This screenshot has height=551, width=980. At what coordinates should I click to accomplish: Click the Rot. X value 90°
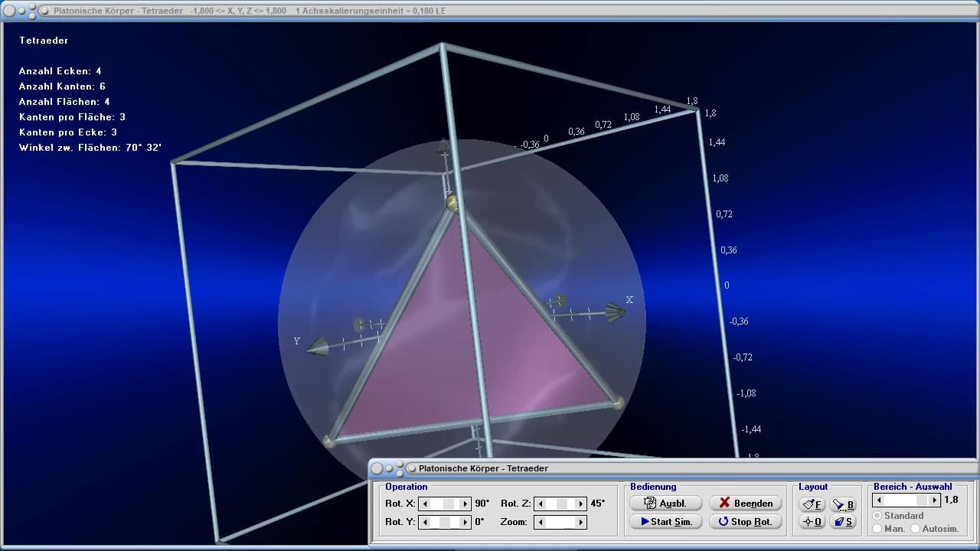pos(482,504)
